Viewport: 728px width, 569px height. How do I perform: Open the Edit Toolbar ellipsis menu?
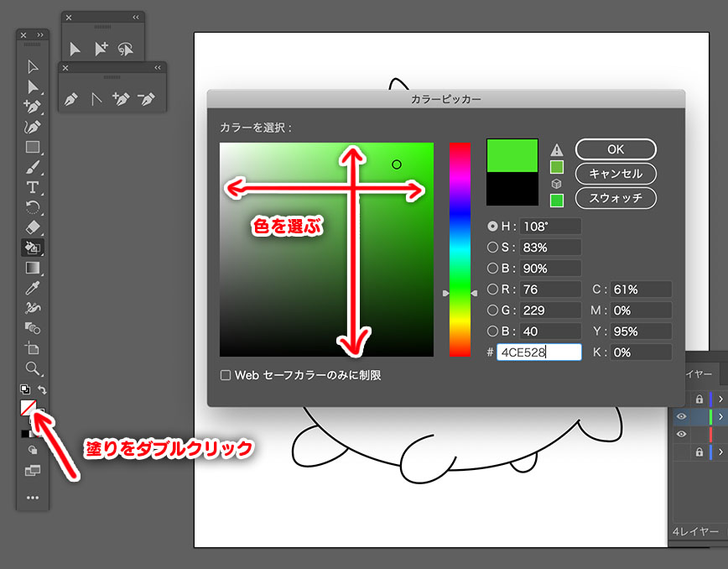pos(32,497)
